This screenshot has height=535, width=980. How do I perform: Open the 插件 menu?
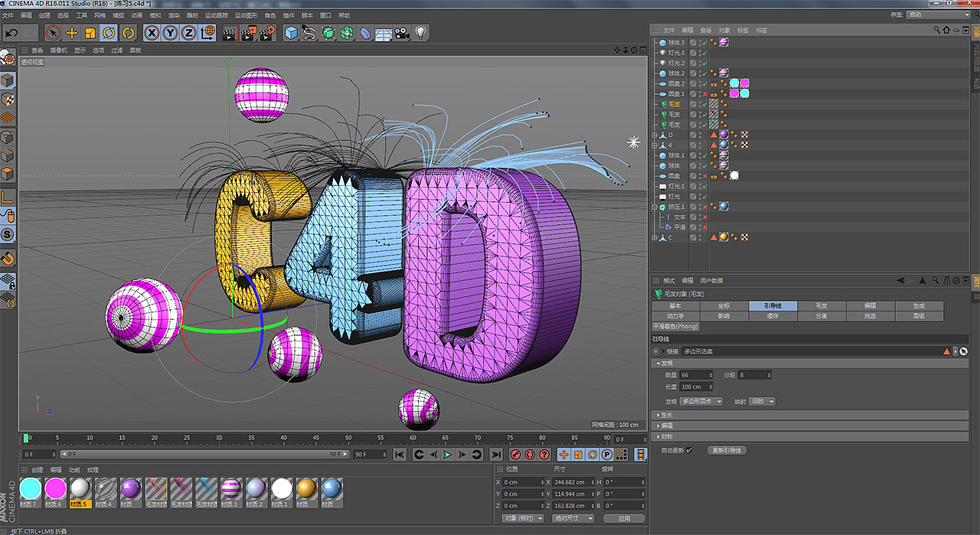click(x=289, y=15)
